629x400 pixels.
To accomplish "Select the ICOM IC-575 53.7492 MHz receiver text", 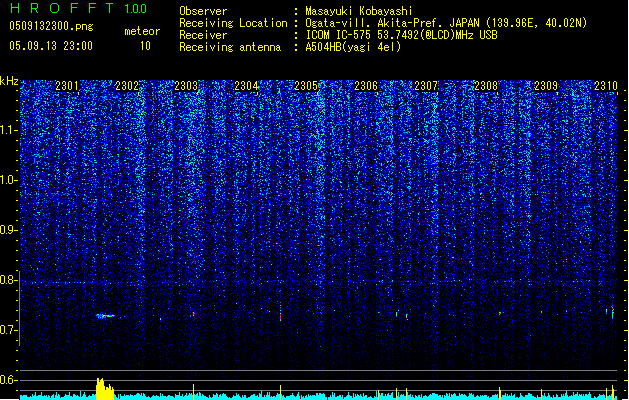I will [402, 35].
